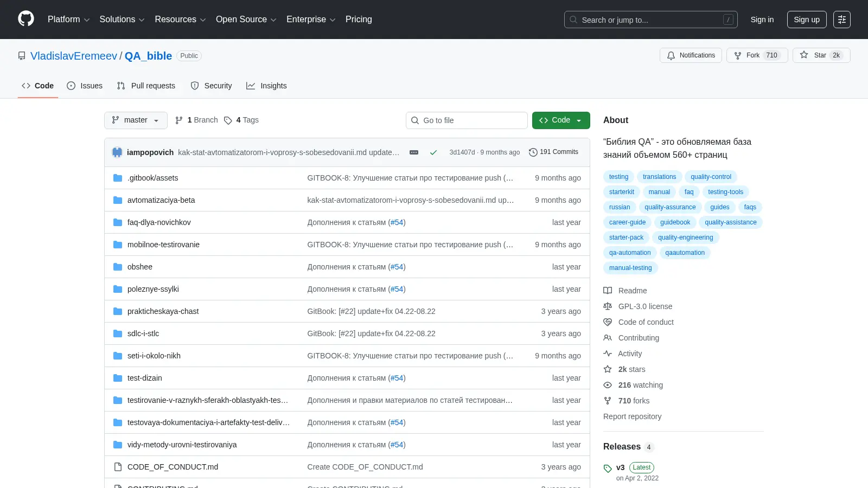Open the vidy-metody-urovni-testirovaniya folder

182,445
